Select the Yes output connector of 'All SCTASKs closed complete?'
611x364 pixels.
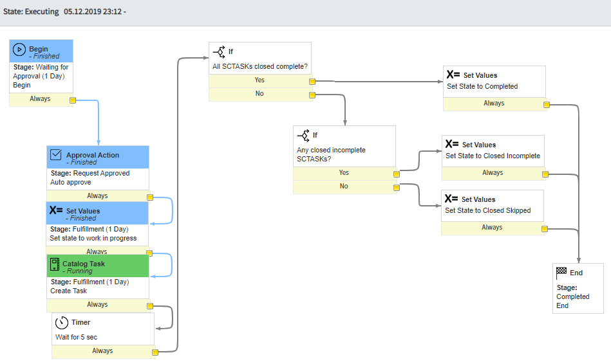tap(312, 82)
